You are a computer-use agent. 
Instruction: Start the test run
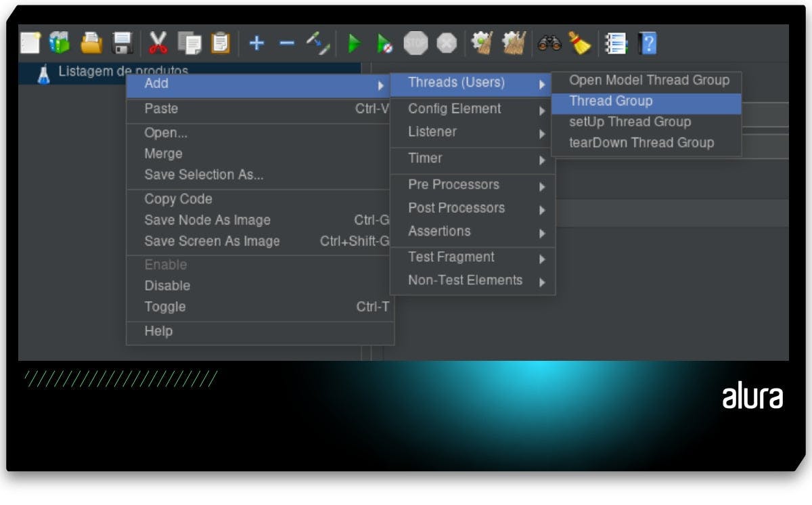(353, 43)
